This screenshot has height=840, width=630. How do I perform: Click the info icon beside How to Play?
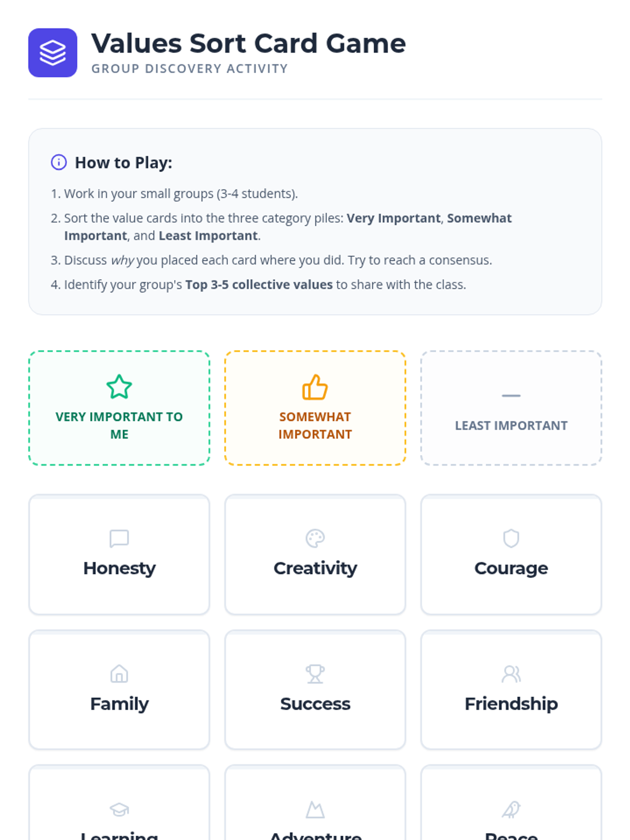tap(59, 162)
